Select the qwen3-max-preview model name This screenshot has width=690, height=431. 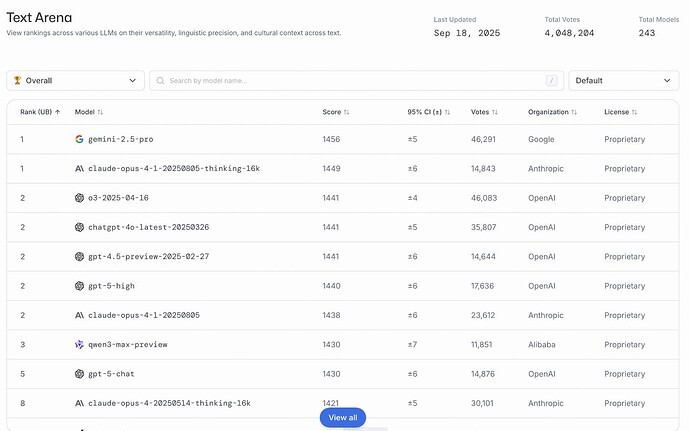coord(128,344)
